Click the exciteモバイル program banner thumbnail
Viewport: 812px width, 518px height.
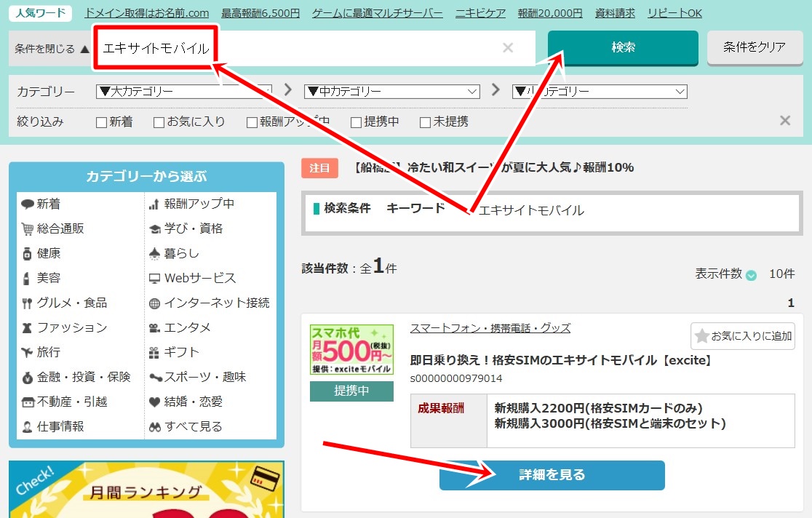click(x=351, y=350)
